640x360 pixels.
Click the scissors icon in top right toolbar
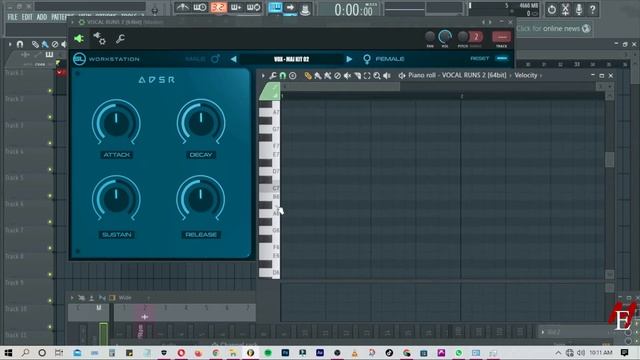[565, 9]
